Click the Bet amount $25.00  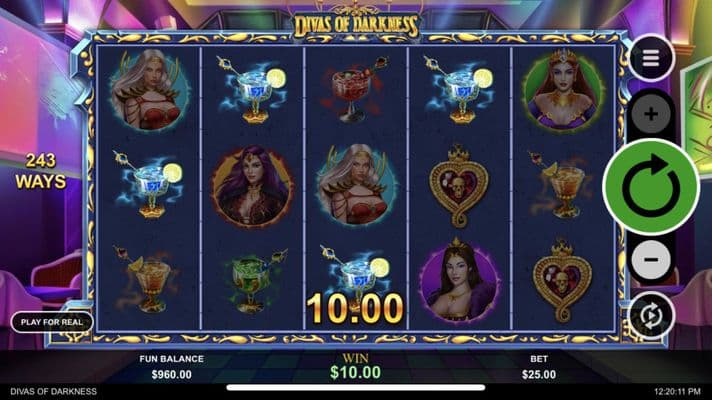pyautogui.click(x=539, y=375)
